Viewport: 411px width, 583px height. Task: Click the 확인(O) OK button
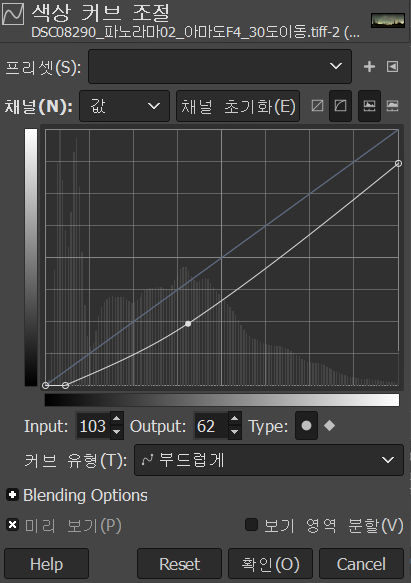(x=270, y=564)
